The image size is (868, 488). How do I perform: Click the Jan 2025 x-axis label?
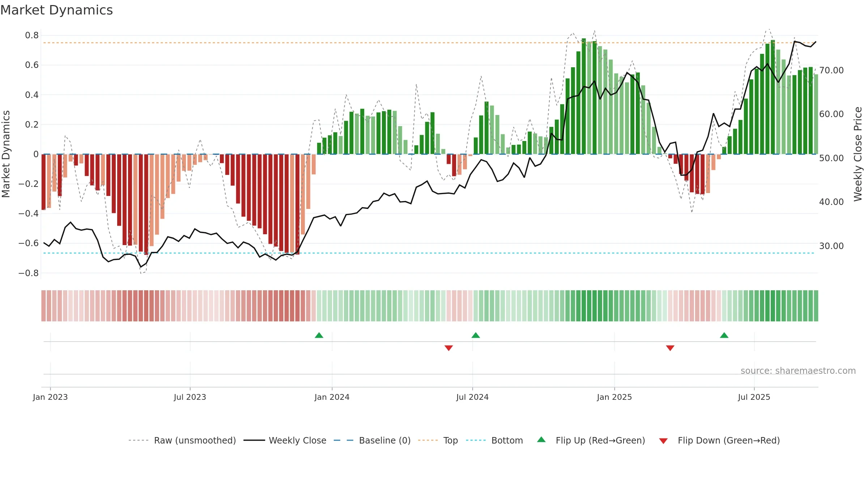614,397
